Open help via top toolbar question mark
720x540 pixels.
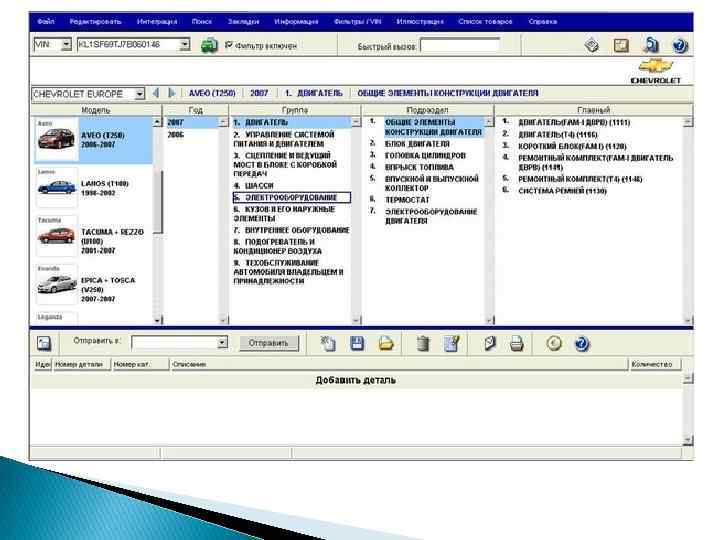680,45
